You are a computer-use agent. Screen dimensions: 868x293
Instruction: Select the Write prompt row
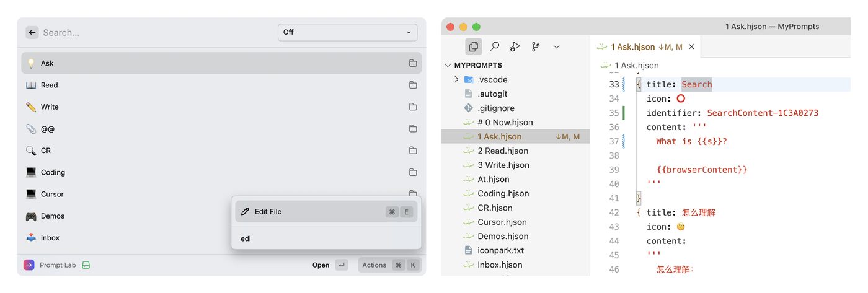point(221,107)
